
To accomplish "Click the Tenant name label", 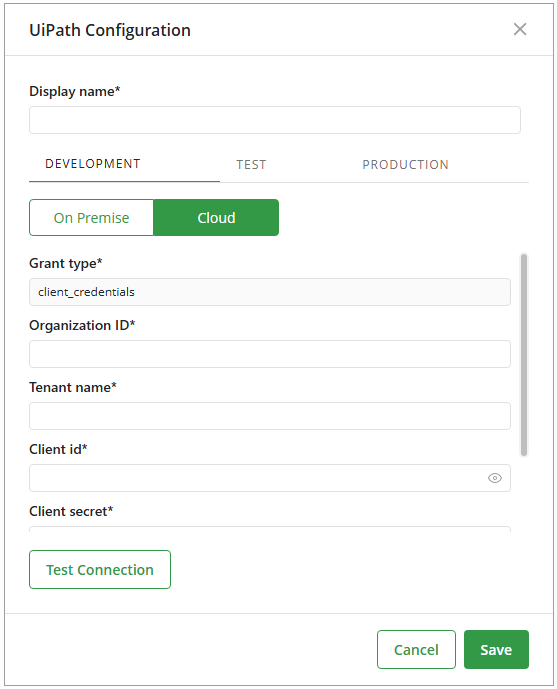I will coord(72,387).
